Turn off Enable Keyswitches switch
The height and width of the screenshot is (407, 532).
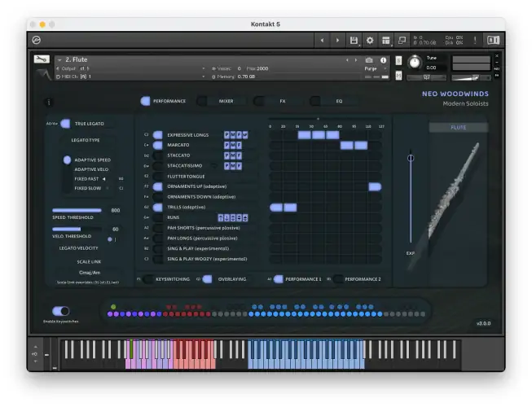click(x=61, y=311)
